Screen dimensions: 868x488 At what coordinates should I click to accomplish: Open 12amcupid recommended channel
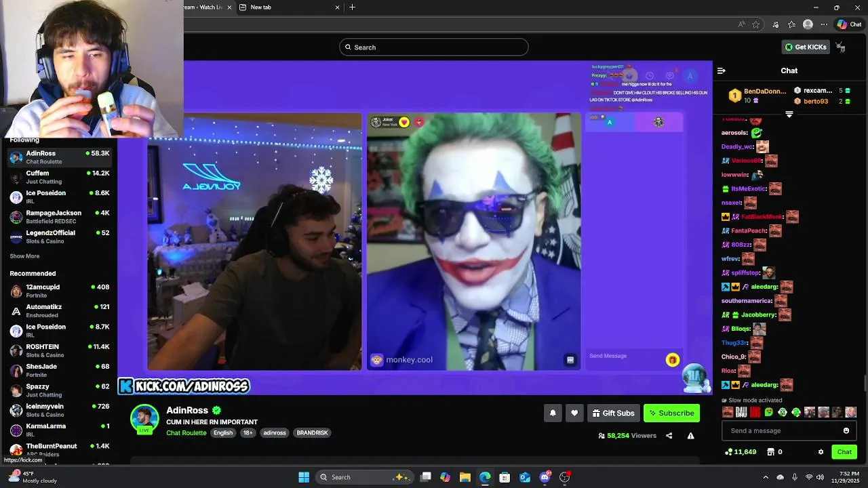(x=59, y=291)
